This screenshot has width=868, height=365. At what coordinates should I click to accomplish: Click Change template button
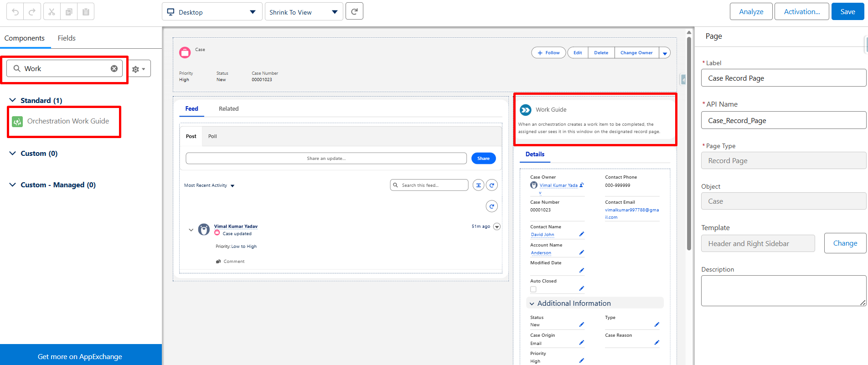(845, 243)
